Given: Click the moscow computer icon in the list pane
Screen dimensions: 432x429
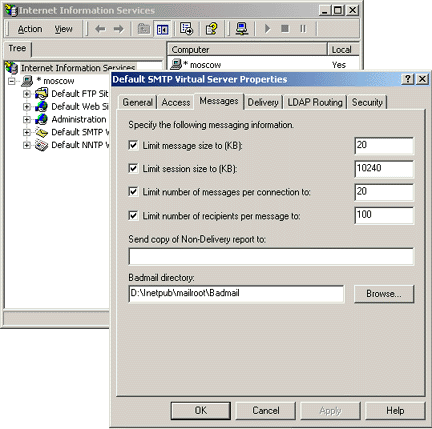Looking at the screenshot, I should pos(176,64).
